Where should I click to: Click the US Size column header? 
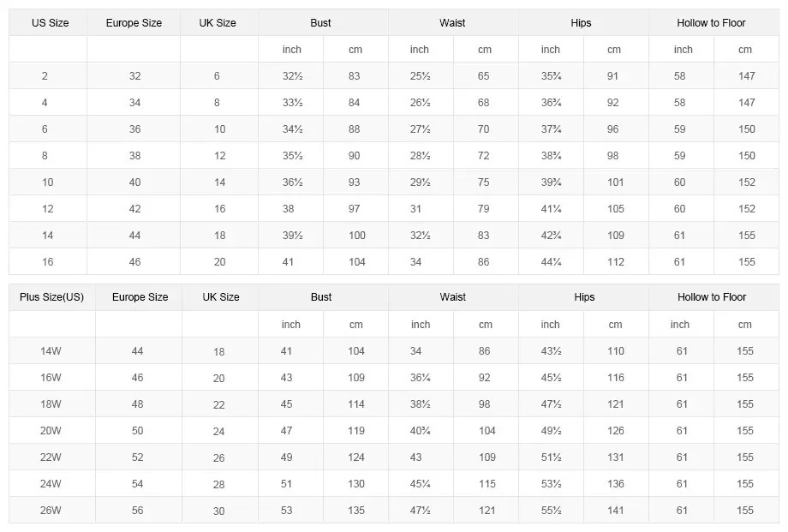[x=50, y=23]
